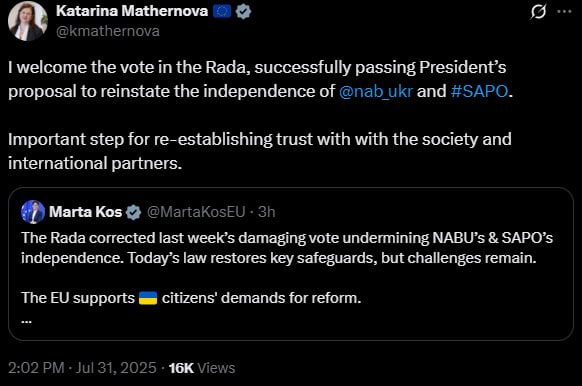Open the @MartaKosEU handle
Viewport: 582px width, 386px height.
(x=196, y=212)
